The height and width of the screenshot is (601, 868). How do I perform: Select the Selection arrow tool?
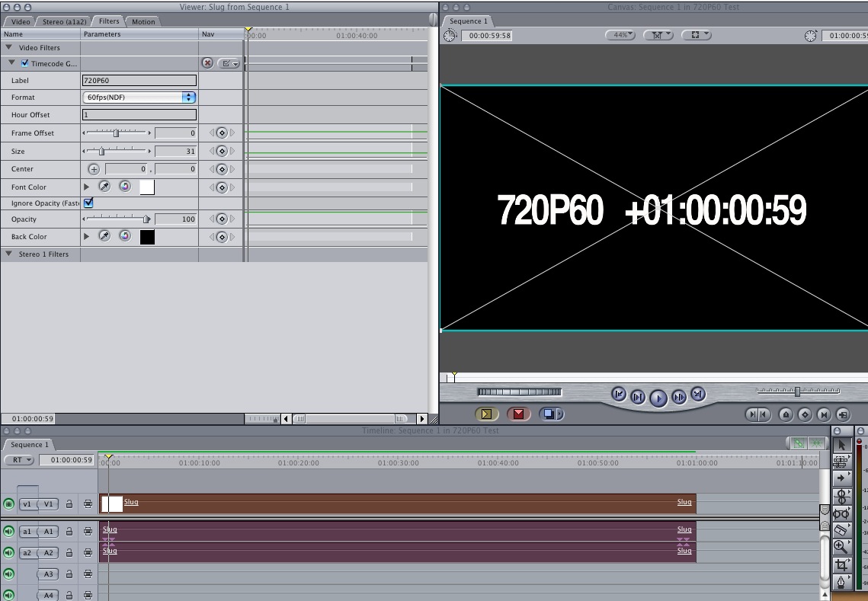tap(841, 444)
